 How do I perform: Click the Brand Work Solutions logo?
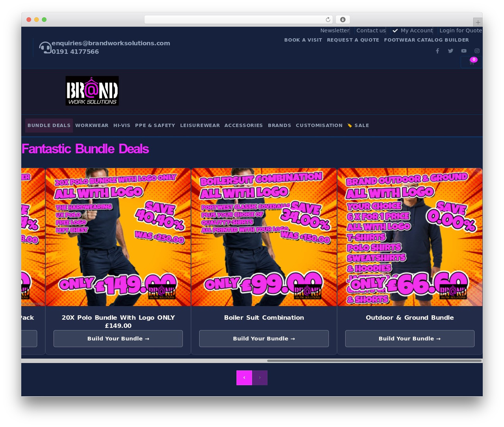coord(92,91)
